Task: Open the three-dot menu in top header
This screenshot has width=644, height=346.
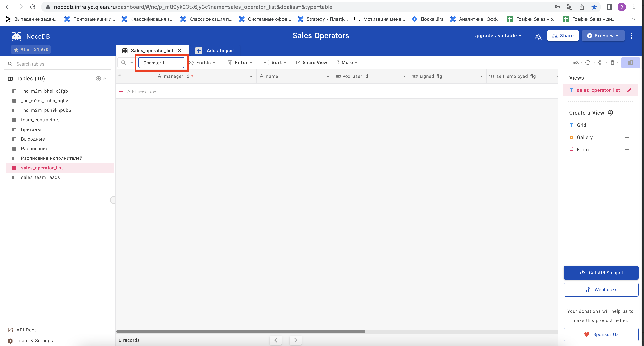Action: click(632, 36)
